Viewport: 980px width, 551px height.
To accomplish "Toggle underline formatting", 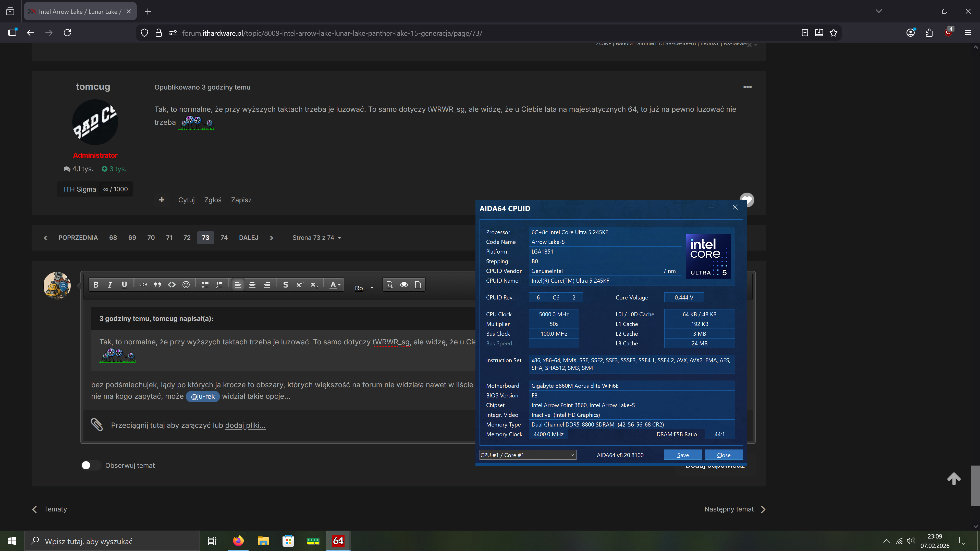I will [x=124, y=285].
